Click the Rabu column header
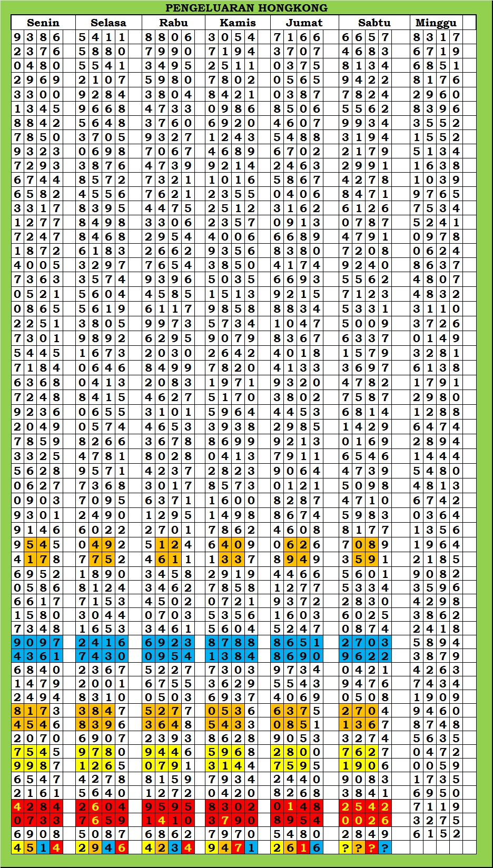 pyautogui.click(x=173, y=23)
